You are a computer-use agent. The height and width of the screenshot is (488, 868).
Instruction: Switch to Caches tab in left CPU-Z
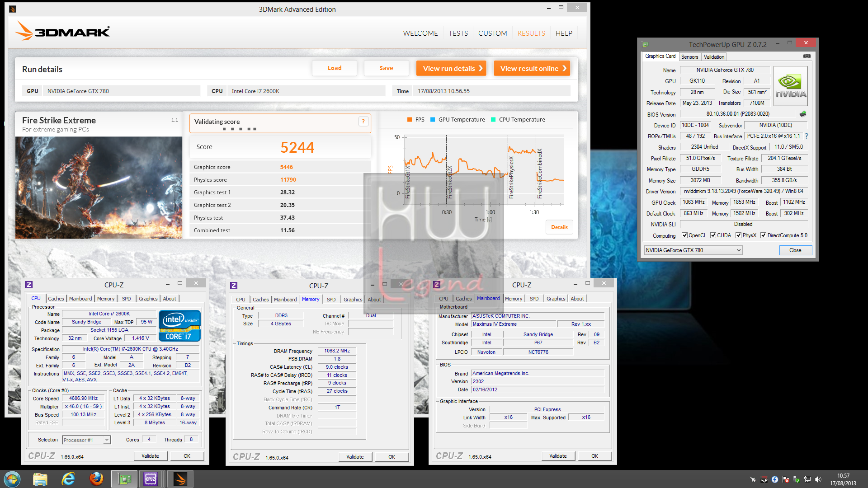(x=56, y=299)
